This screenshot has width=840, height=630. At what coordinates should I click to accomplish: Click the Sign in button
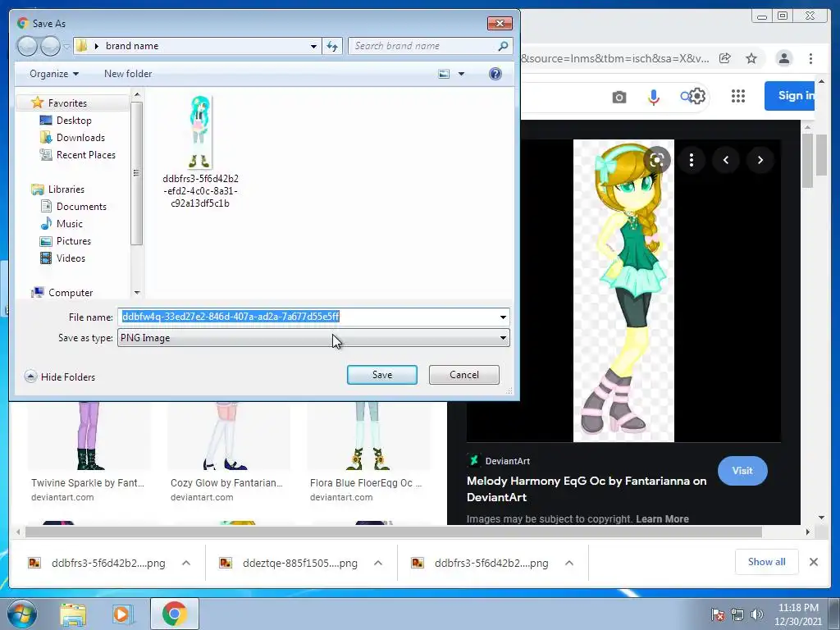(x=790, y=96)
